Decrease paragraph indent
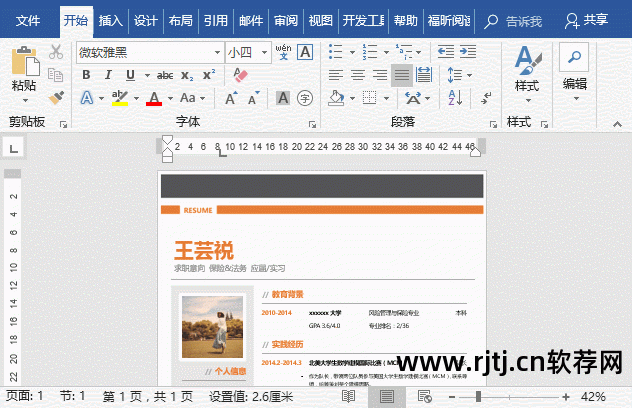 (x=446, y=52)
